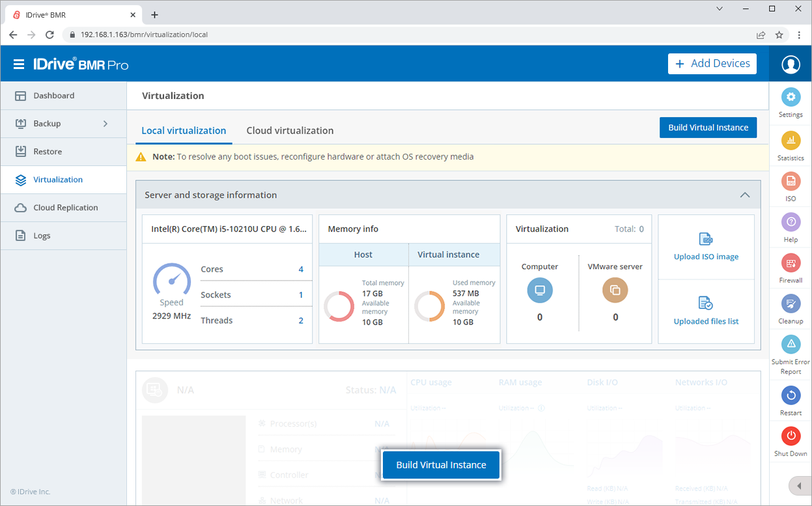
Task: Click the 2929 MHz speed value
Action: [172, 316]
